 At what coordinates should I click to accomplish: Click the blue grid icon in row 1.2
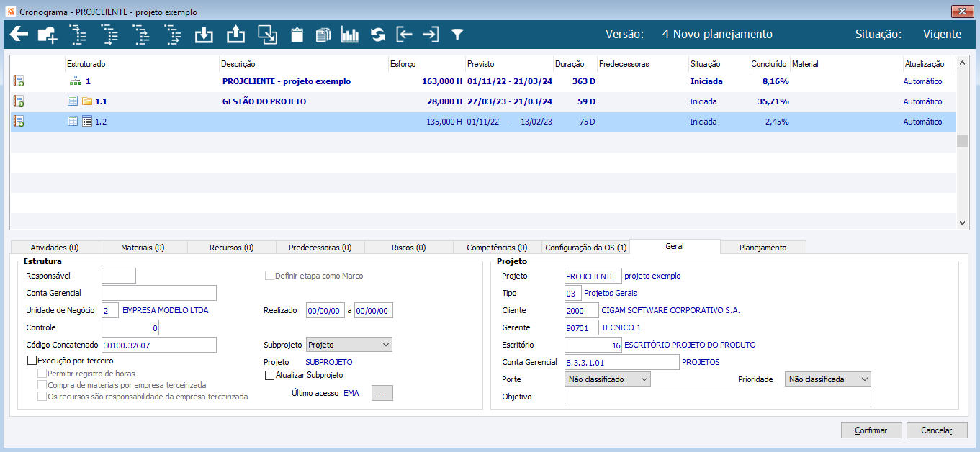pyautogui.click(x=73, y=122)
